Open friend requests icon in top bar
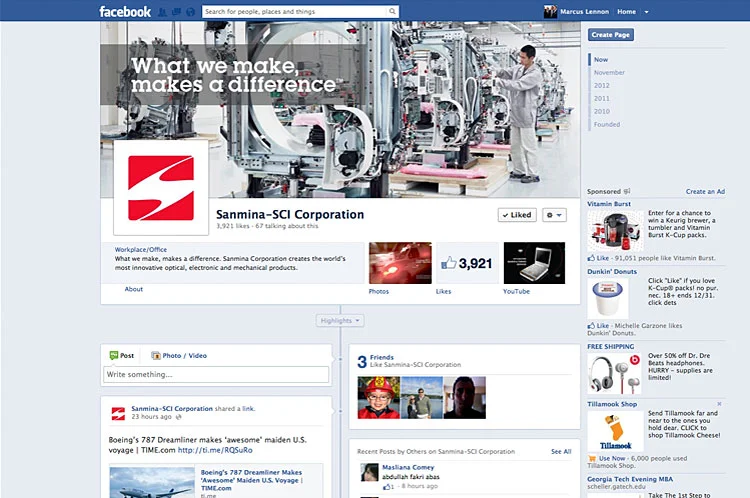Viewport: 750px width, 498px height. click(163, 12)
